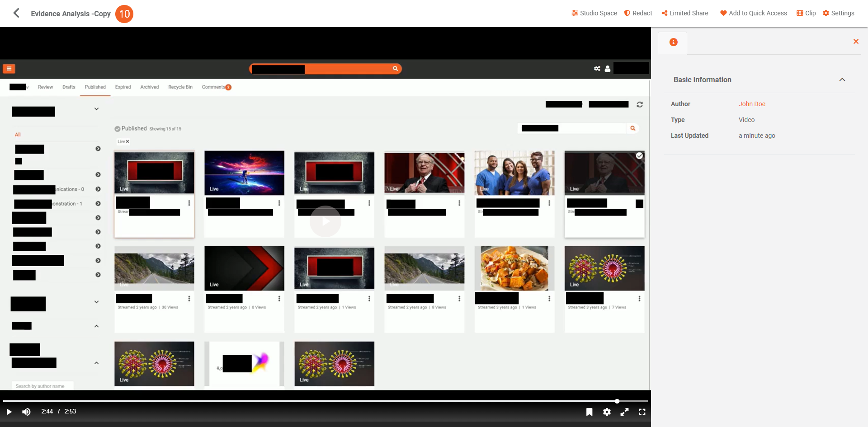This screenshot has width=868, height=427.
Task: Open the notification badge showing 10
Action: [x=124, y=14]
